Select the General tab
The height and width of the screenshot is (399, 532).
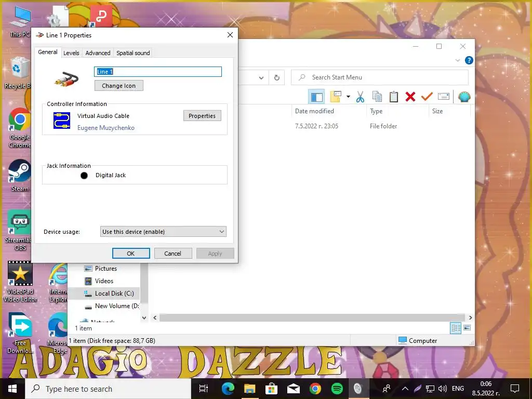(47, 52)
